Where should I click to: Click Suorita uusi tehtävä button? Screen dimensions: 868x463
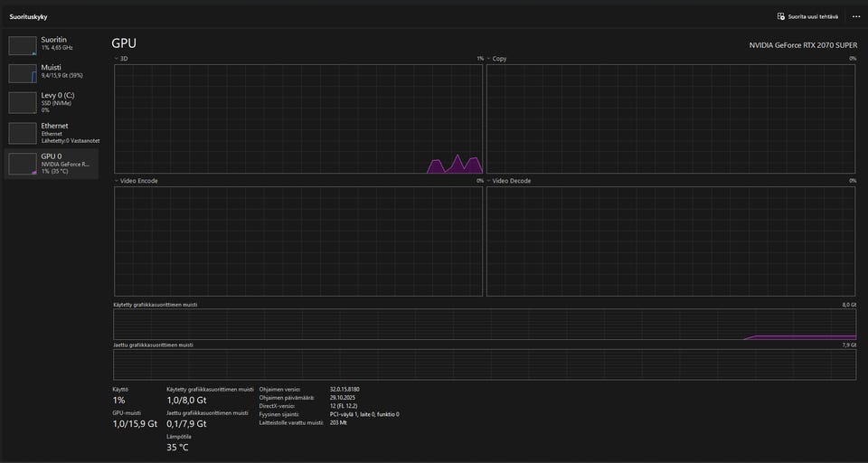click(x=813, y=16)
